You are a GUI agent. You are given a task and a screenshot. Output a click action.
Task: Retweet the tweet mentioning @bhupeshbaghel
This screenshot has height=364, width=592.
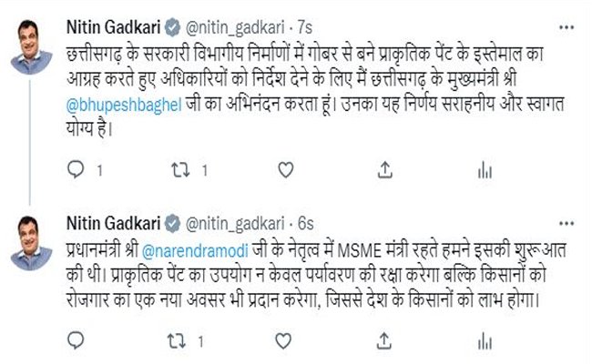[183, 170]
